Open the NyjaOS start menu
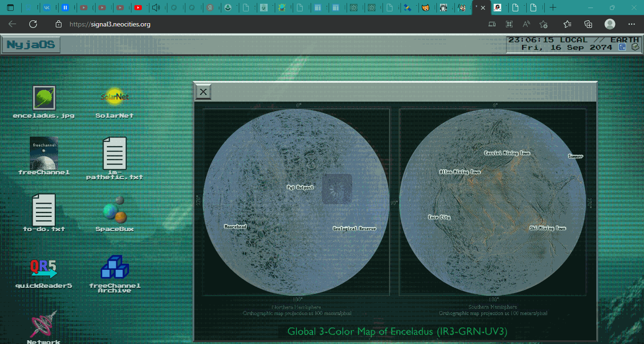The image size is (644, 344). click(31, 45)
